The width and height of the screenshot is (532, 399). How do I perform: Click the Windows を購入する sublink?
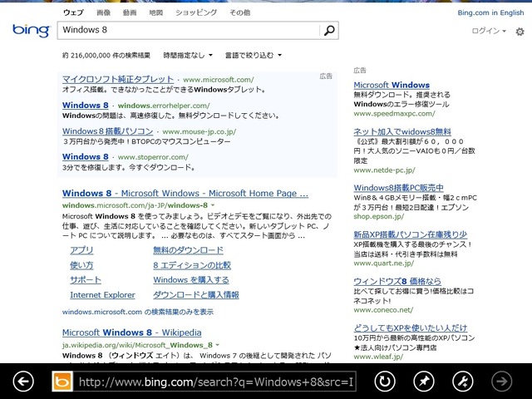click(191, 280)
